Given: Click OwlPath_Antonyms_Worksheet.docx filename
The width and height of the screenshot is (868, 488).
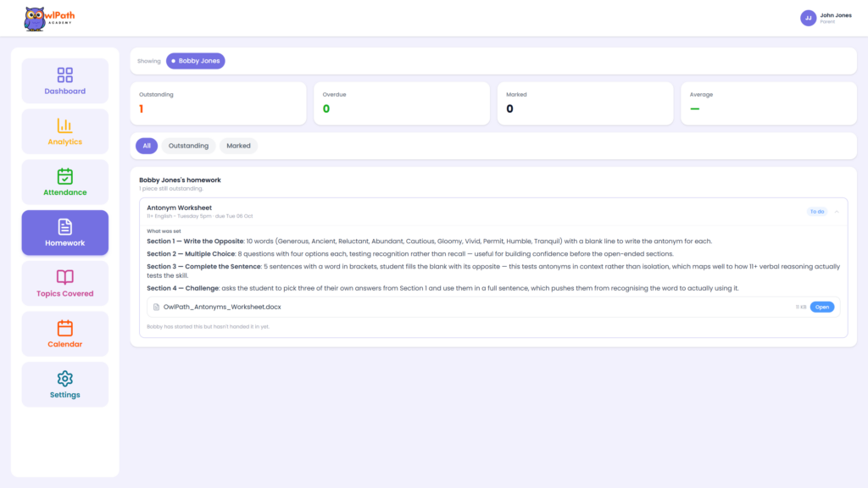Looking at the screenshot, I should click(222, 307).
